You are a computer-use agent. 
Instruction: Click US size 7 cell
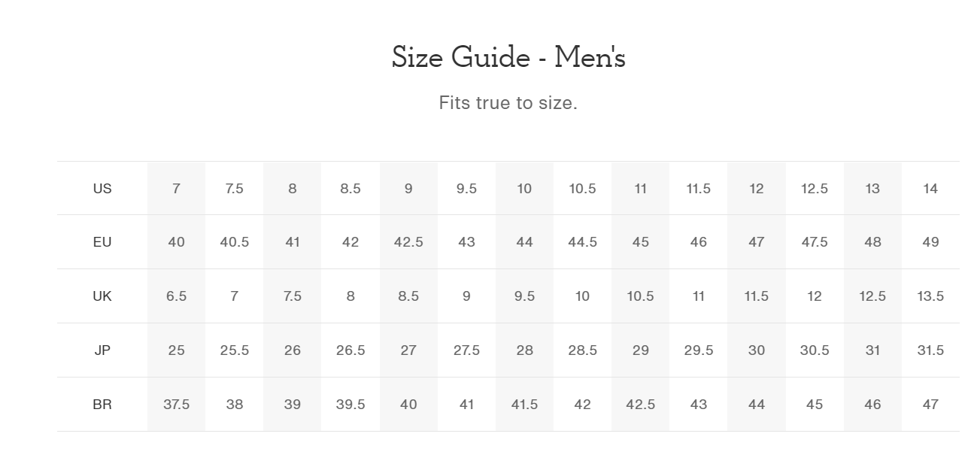176,188
